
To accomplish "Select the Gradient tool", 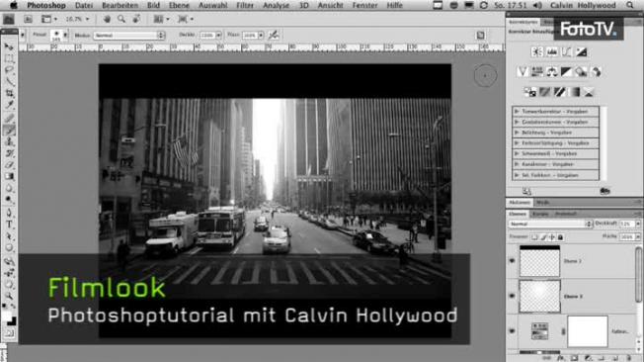I will (x=9, y=176).
